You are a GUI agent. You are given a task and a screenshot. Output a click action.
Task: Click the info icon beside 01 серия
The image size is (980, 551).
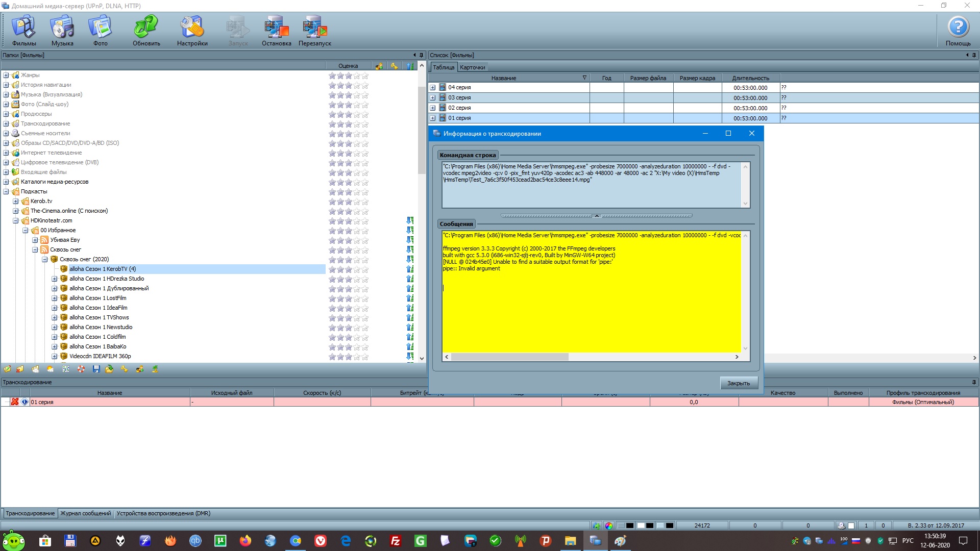pyautogui.click(x=24, y=402)
